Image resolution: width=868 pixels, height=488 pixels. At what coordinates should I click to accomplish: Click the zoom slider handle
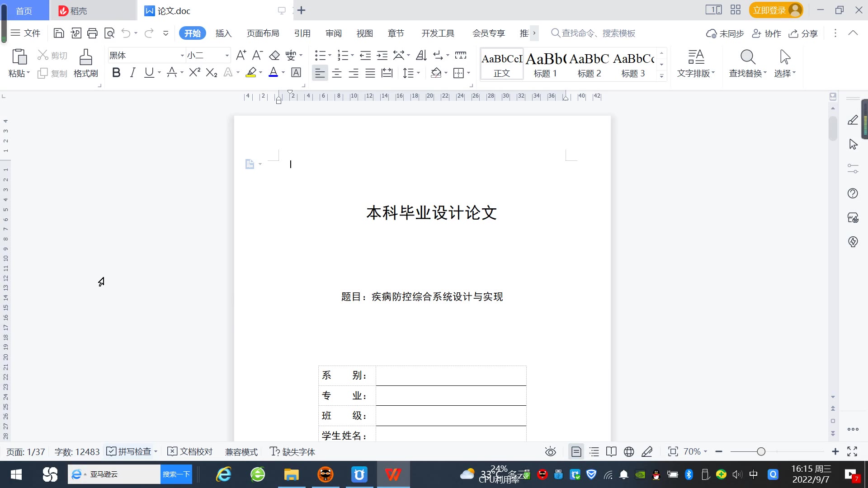[761, 451]
